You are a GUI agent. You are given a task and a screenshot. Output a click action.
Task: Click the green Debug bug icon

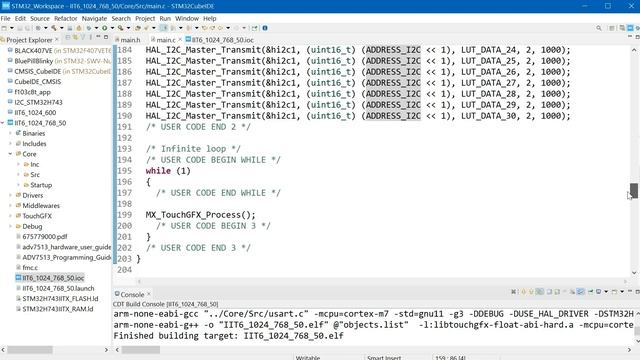pyautogui.click(x=89, y=28)
